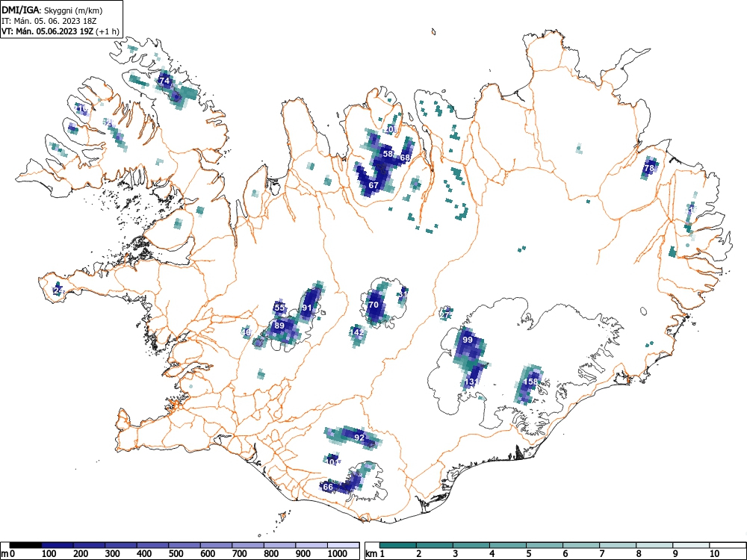This screenshot has height=560, width=747.
Task: Click the teal 5–6 km legend swatch
Action: [x=545, y=545]
